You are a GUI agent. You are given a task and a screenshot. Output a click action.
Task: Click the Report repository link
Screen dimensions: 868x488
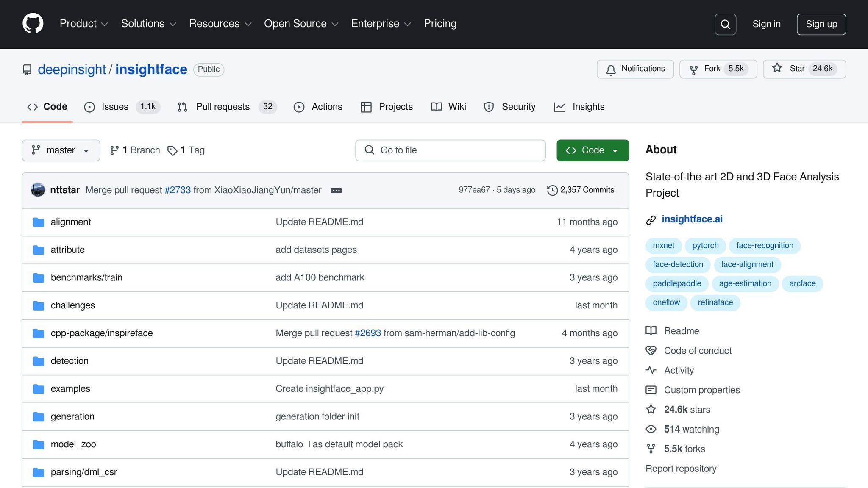point(681,469)
